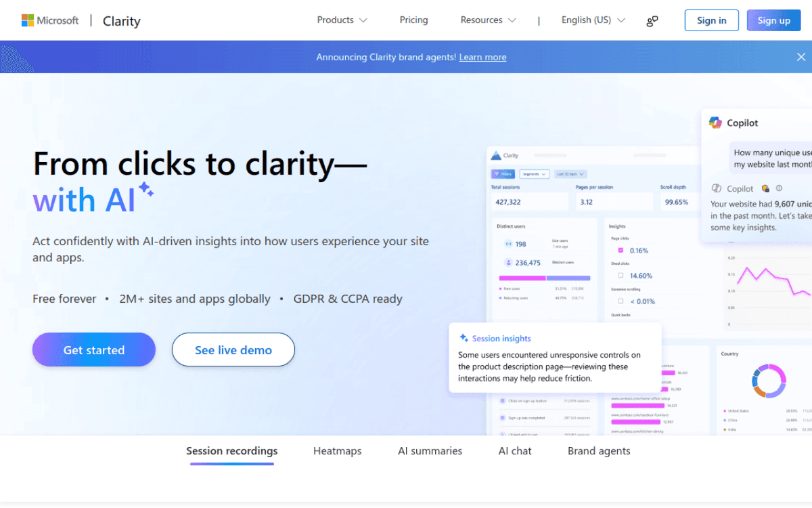Click the distinct users icon next to 236,475
The height and width of the screenshot is (508, 812).
click(508, 263)
